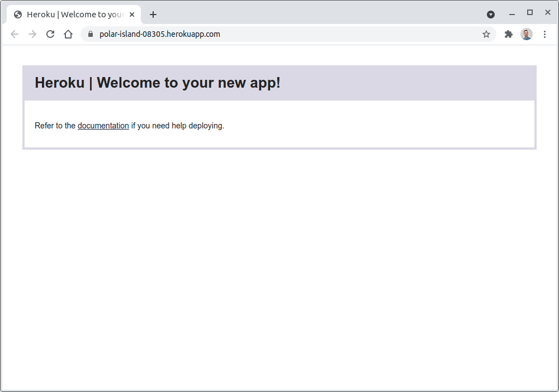Viewport: 559px width, 392px height.
Task: Minimize the Chrome window
Action: point(511,13)
